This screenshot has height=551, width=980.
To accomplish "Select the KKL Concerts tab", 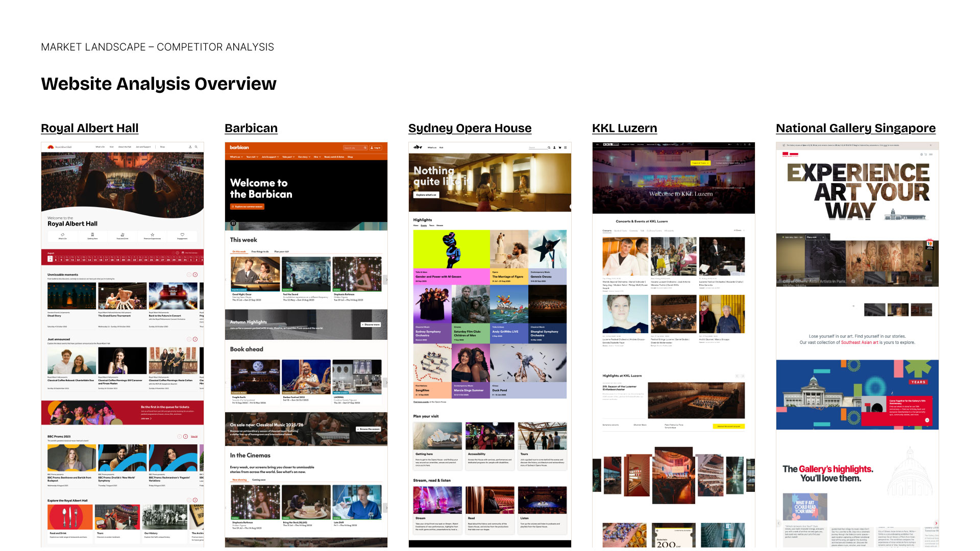I will [607, 231].
